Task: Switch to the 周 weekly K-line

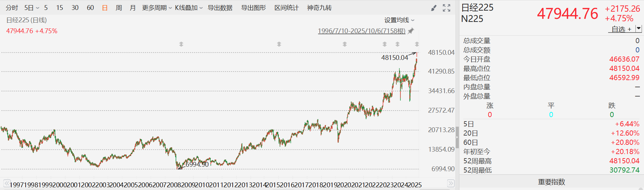Action: pos(119,8)
